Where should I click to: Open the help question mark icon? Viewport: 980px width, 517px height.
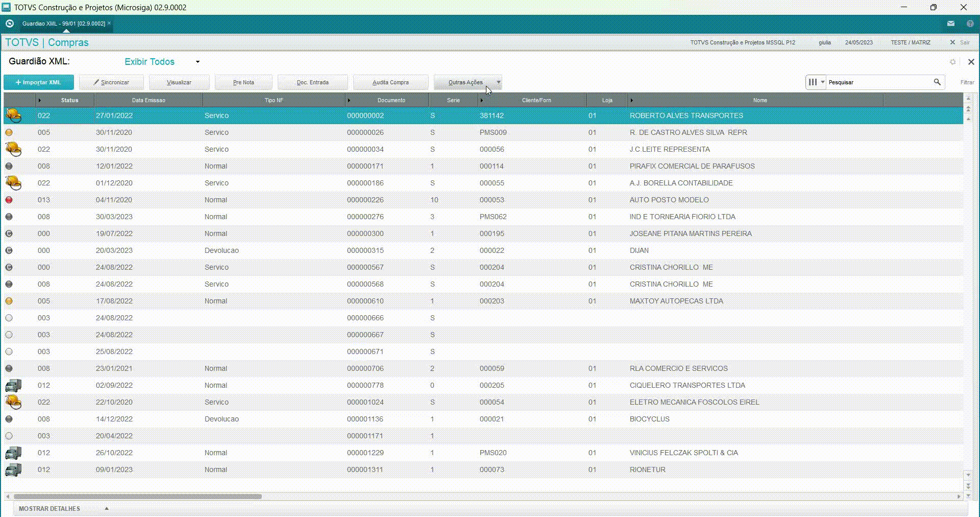point(970,24)
